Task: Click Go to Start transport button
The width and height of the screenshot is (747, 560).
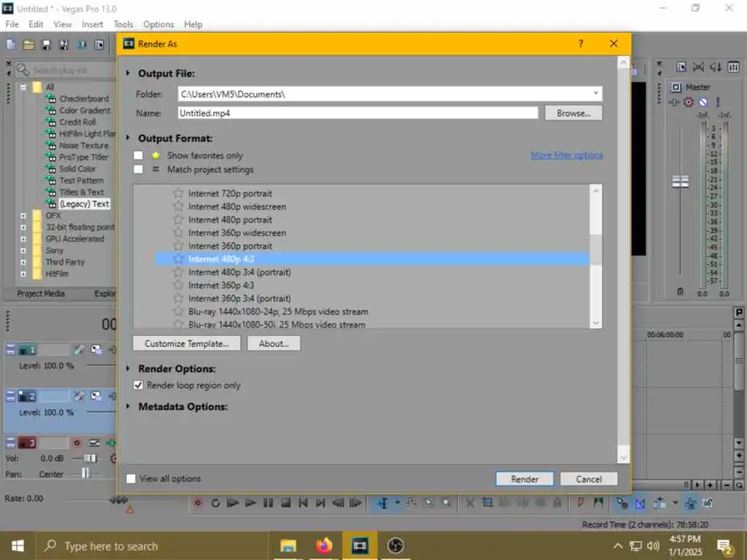Action: 303,503
